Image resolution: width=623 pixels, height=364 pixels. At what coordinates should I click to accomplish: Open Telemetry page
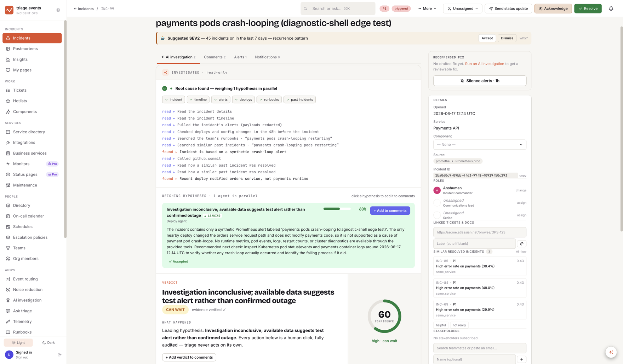click(x=32, y=322)
